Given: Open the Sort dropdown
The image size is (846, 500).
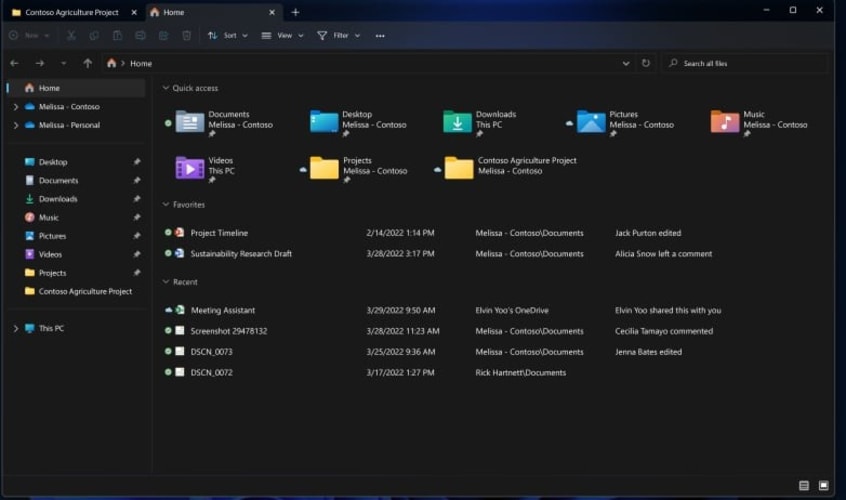Looking at the screenshot, I should point(228,36).
